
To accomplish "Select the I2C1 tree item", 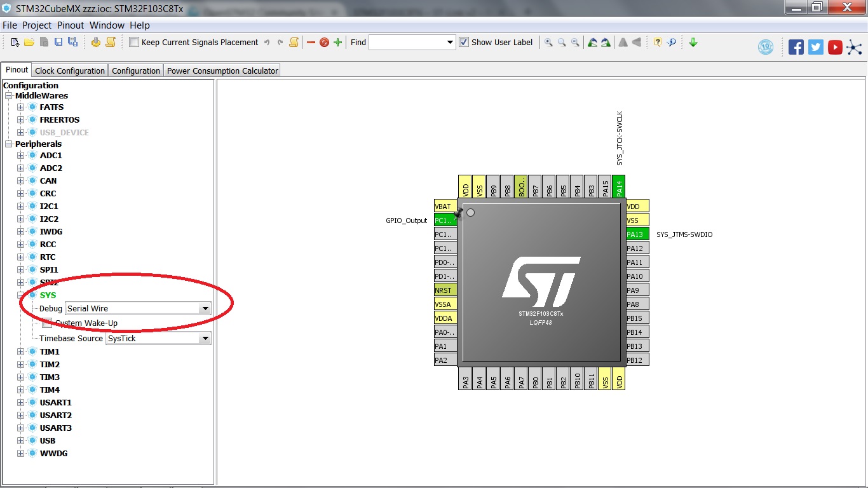I will [49, 206].
